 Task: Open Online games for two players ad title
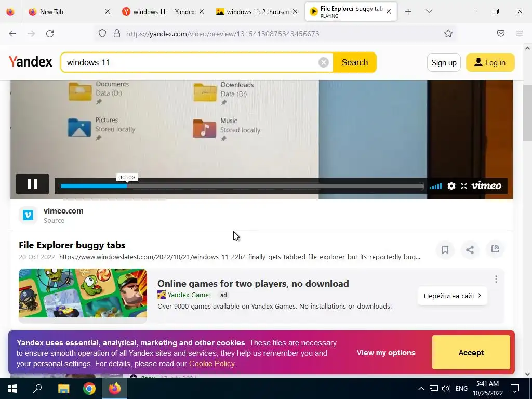pos(253,283)
